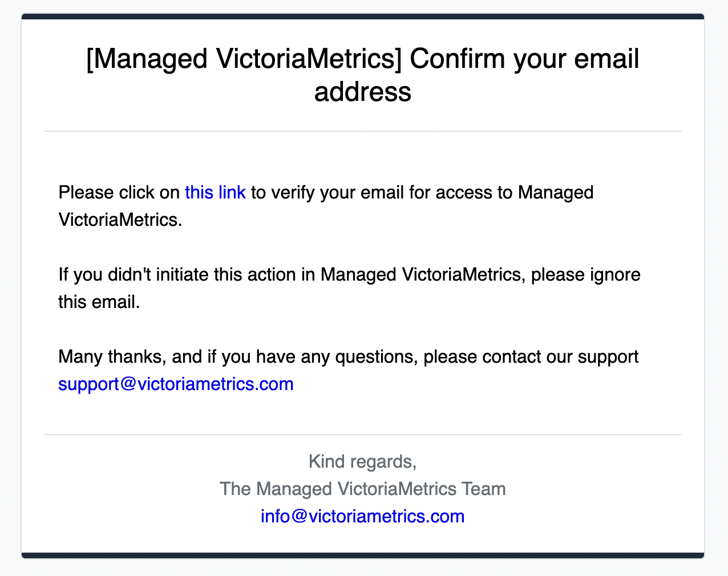Click the dark top border bar
Screen dimensions: 728x576
pos(363,17)
